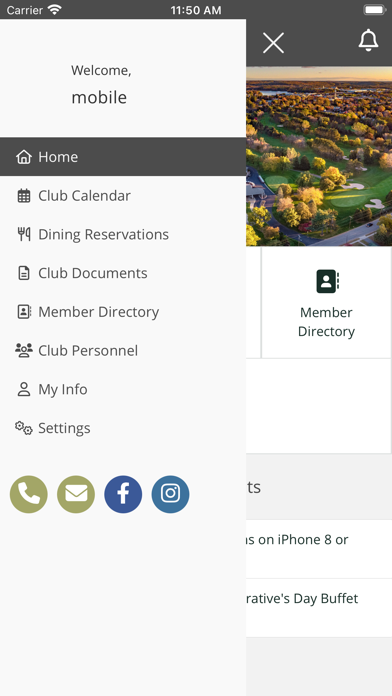The image size is (392, 696).
Task: Tap the golf course aerial photo
Action: (x=319, y=156)
